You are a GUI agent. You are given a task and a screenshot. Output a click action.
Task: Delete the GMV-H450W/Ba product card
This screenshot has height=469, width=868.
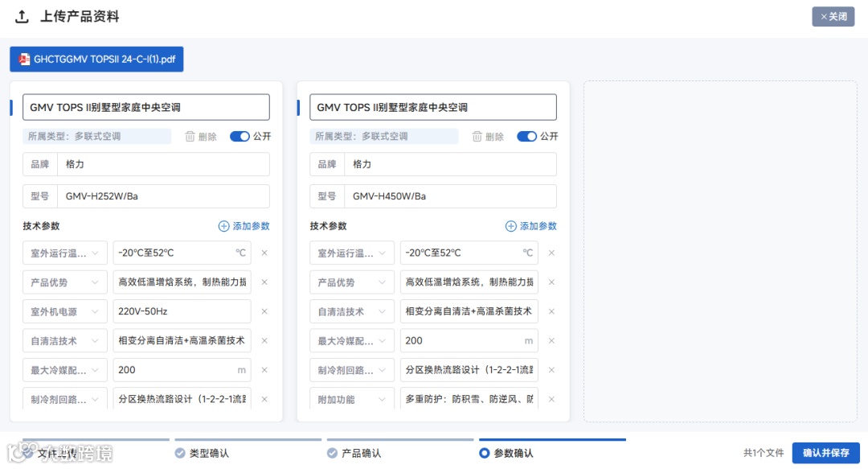point(489,137)
